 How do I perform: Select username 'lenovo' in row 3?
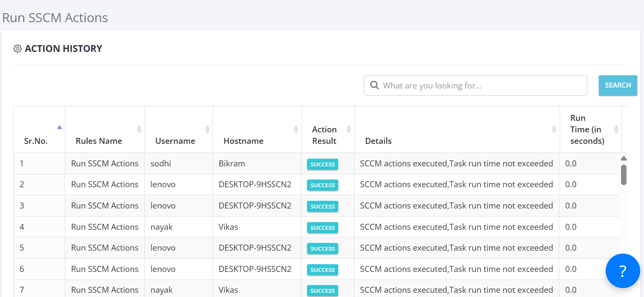tap(163, 206)
